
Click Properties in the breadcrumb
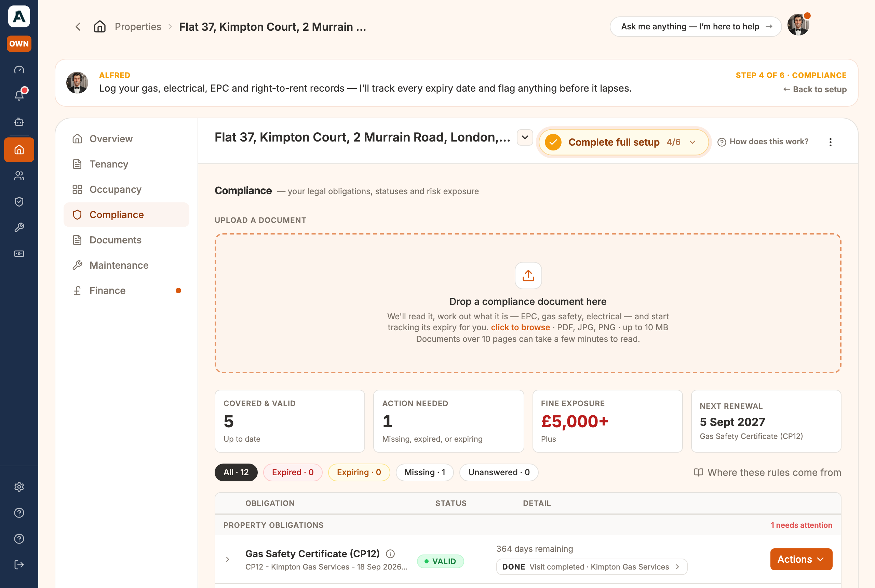(x=138, y=27)
